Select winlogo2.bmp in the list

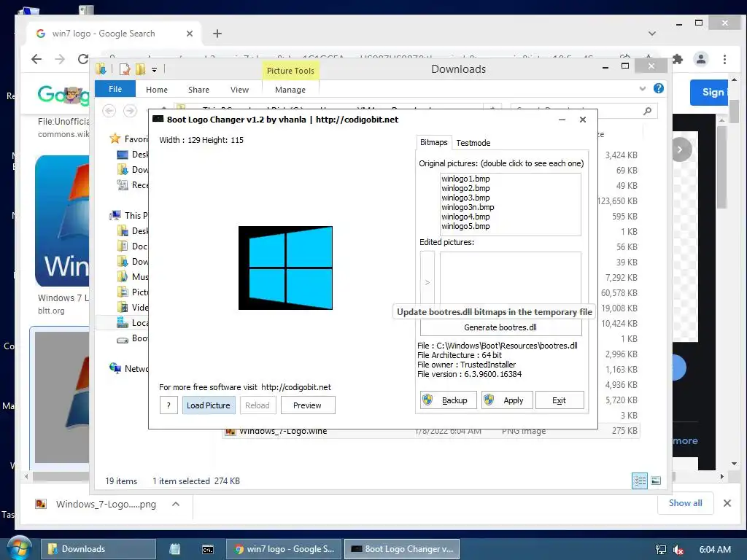coord(465,188)
